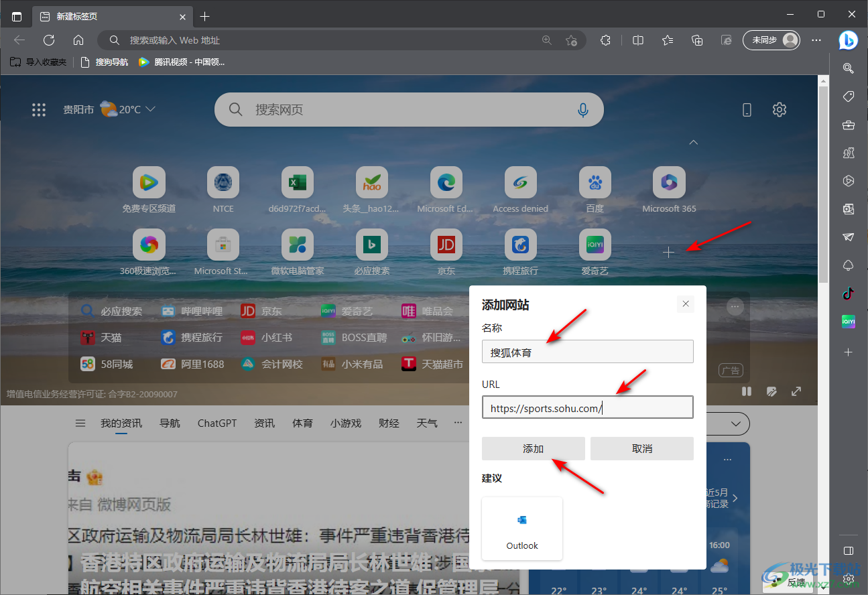Add this page to favorites star
This screenshot has height=595, width=868.
point(571,40)
